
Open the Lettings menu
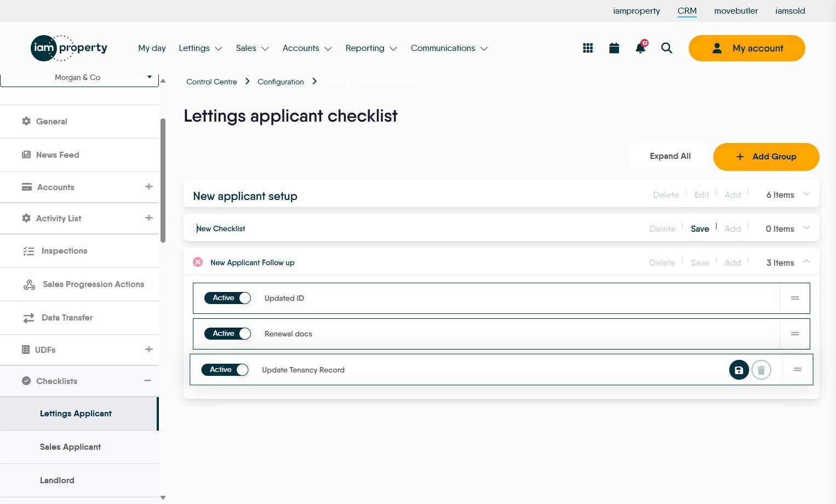(200, 48)
